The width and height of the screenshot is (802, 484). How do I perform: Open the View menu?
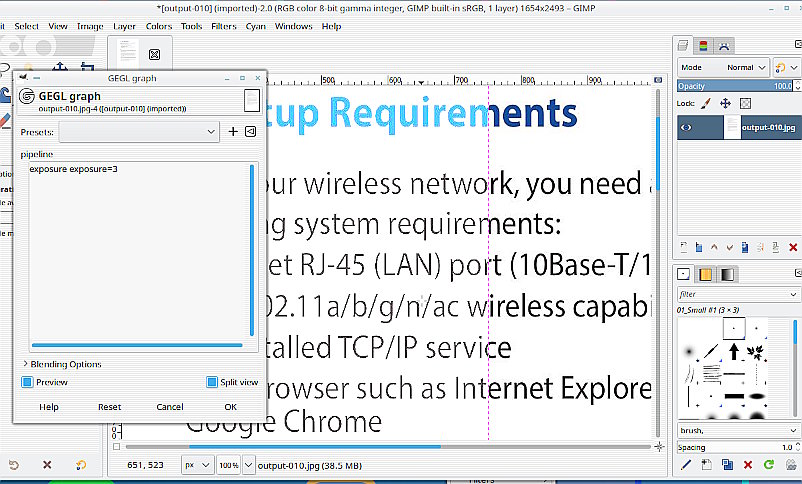click(58, 26)
